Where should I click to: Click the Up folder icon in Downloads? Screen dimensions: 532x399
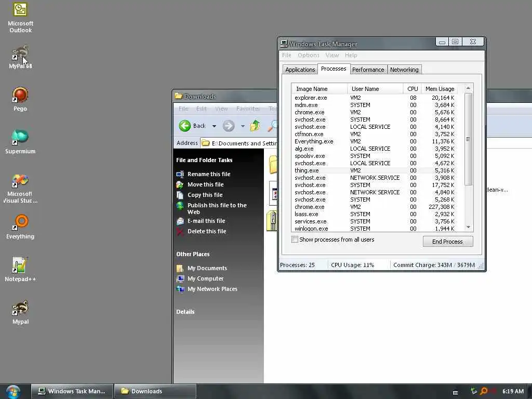pos(256,126)
